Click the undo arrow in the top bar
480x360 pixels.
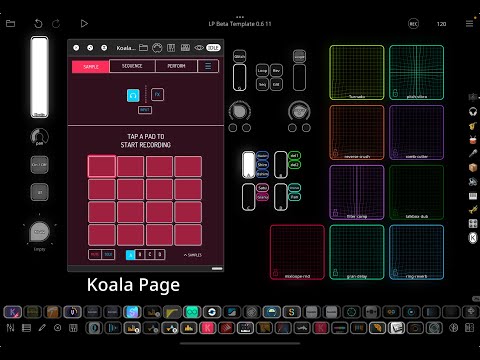click(x=38, y=24)
